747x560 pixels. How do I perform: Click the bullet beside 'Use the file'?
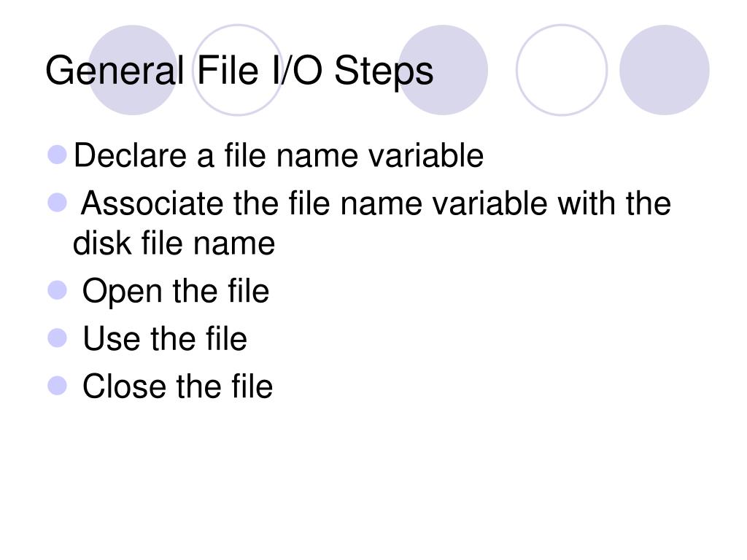[x=57, y=338]
